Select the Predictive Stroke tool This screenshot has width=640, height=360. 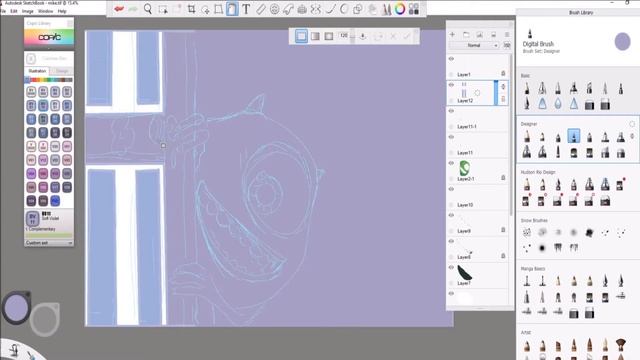click(x=344, y=9)
